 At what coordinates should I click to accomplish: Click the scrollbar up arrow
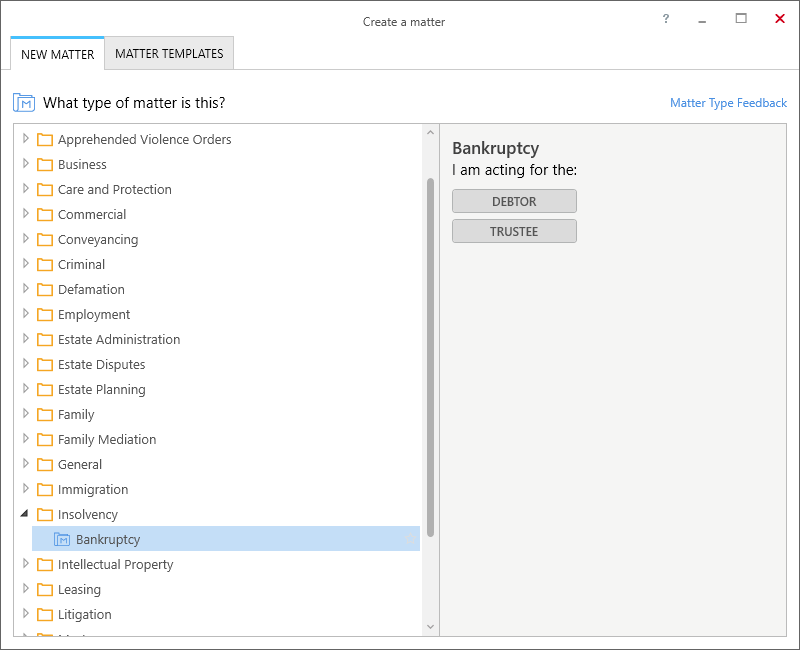[x=430, y=133]
